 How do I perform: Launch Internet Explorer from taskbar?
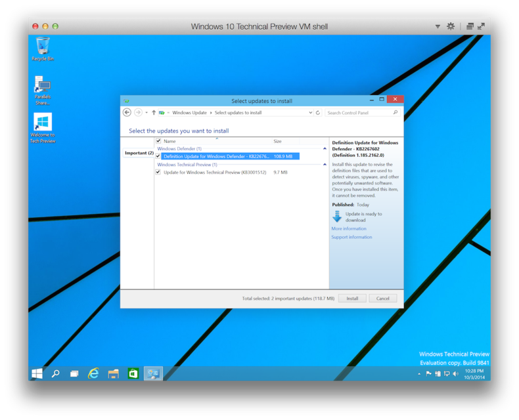pyautogui.click(x=94, y=373)
